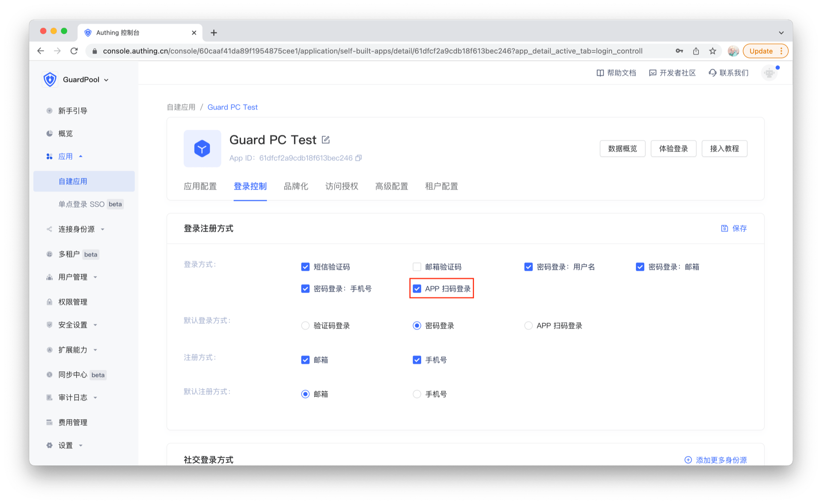The image size is (822, 504).
Task: Bookmark page with the star icon
Action: pos(712,51)
